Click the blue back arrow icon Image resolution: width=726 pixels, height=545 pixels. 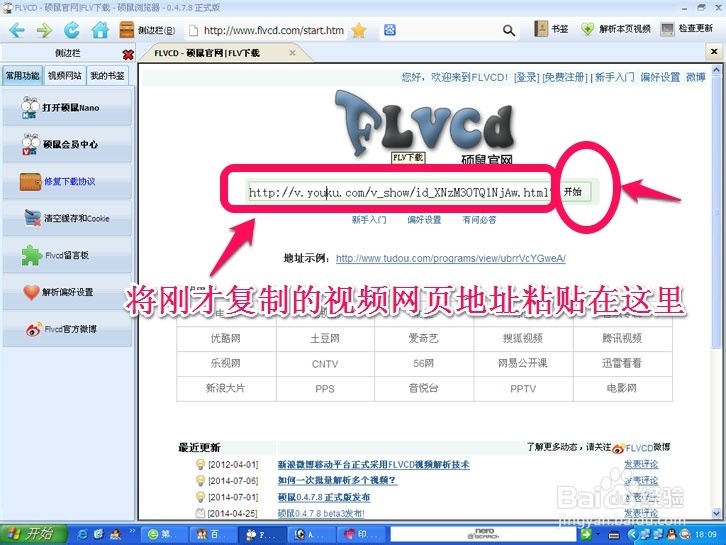(17, 31)
